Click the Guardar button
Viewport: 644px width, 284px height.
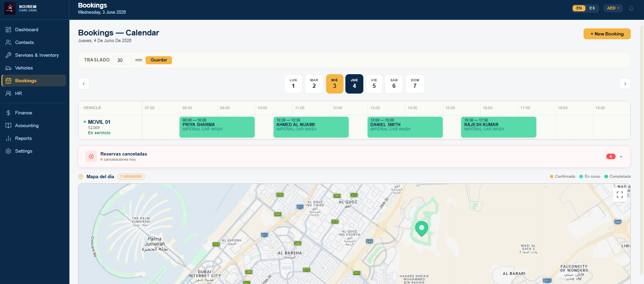159,60
